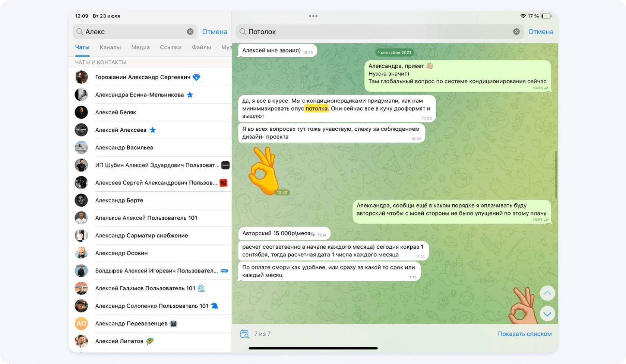
Task: Tap the battery status icon
Action: pos(546,16)
